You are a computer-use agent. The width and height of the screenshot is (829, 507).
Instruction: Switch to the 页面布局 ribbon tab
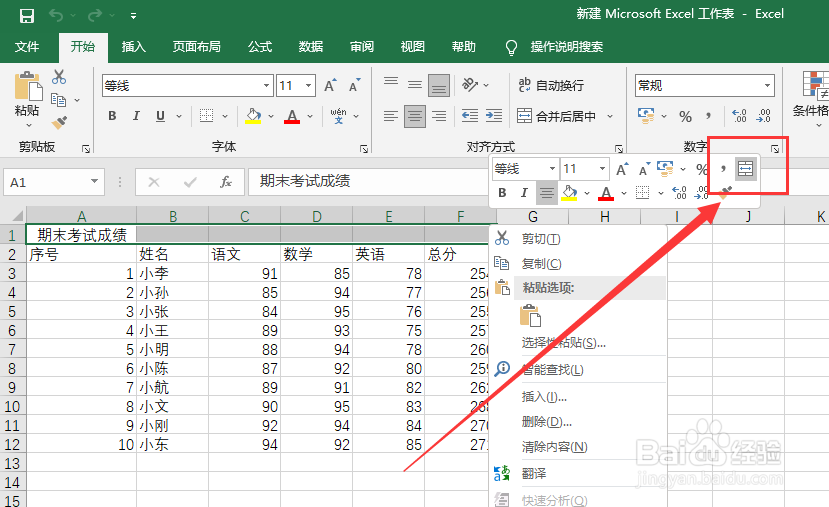point(196,47)
